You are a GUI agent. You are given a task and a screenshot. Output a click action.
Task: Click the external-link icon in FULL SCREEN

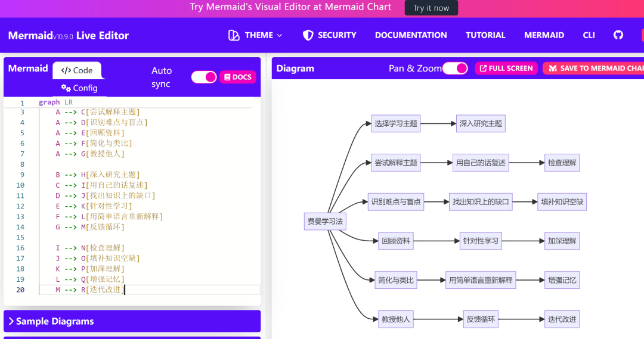[483, 68]
